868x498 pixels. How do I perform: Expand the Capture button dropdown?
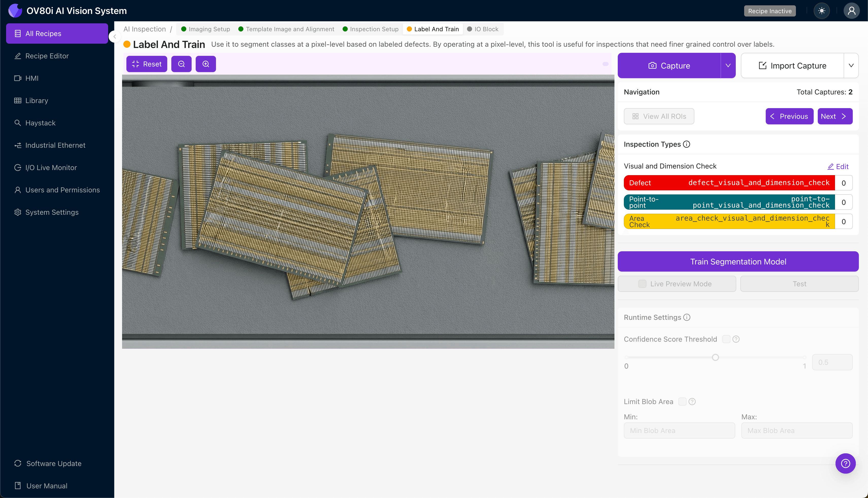pyautogui.click(x=728, y=65)
